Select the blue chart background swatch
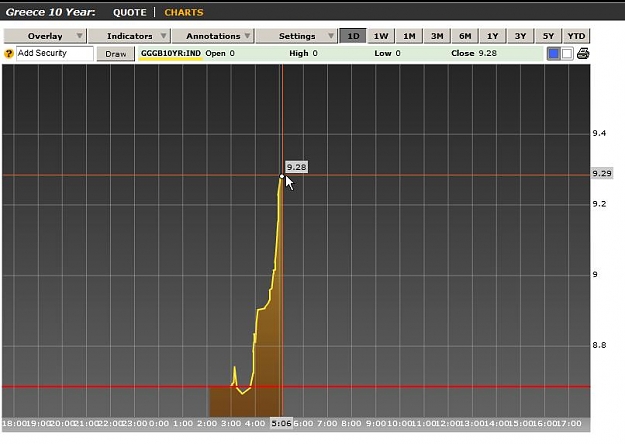Viewport: 625px width, 444px height. click(554, 53)
